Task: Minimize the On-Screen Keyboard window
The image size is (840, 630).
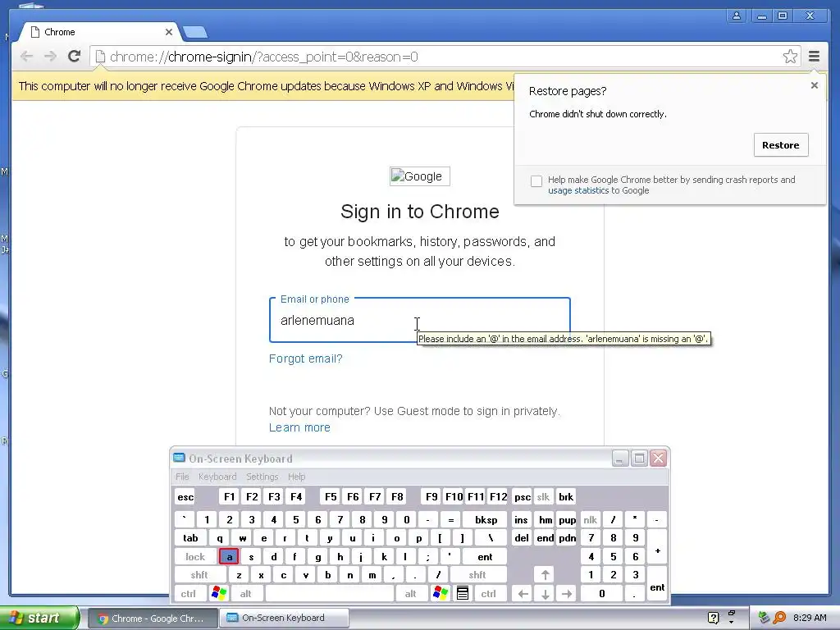Action: tap(620, 459)
